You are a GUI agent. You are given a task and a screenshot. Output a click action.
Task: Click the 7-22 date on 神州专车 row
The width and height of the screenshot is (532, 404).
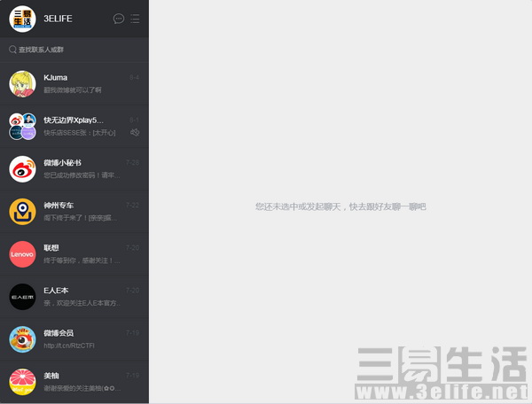pyautogui.click(x=133, y=206)
